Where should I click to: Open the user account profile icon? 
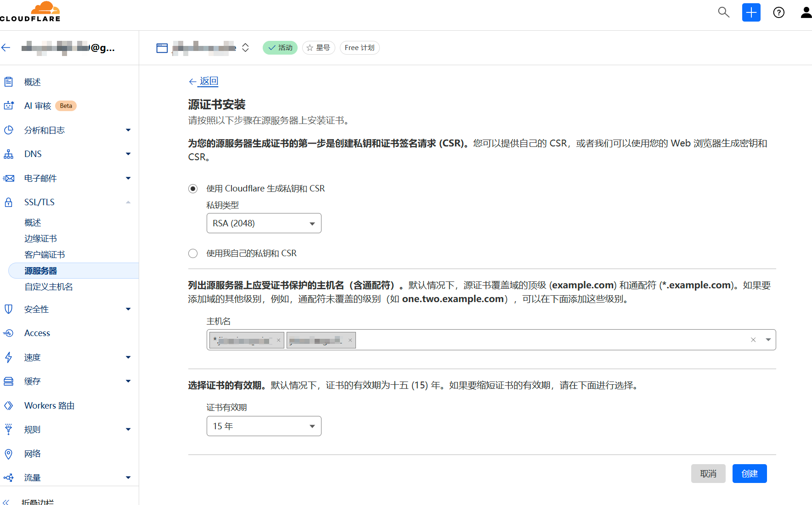[806, 12]
